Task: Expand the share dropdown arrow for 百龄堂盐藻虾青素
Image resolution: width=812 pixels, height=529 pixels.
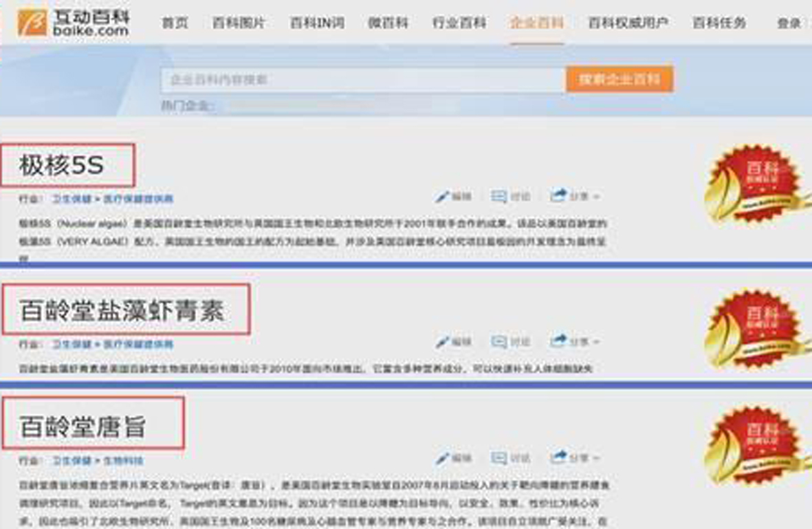Action: 596,343
